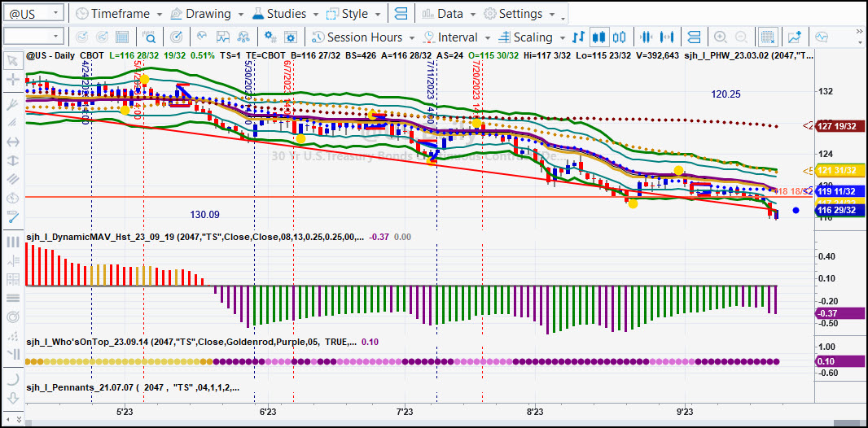
Task: Open the empty combo box below the symbol field
Action: (33, 37)
